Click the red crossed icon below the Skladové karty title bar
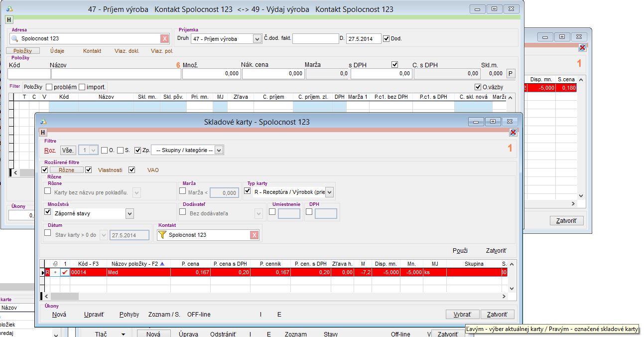 tap(513, 133)
